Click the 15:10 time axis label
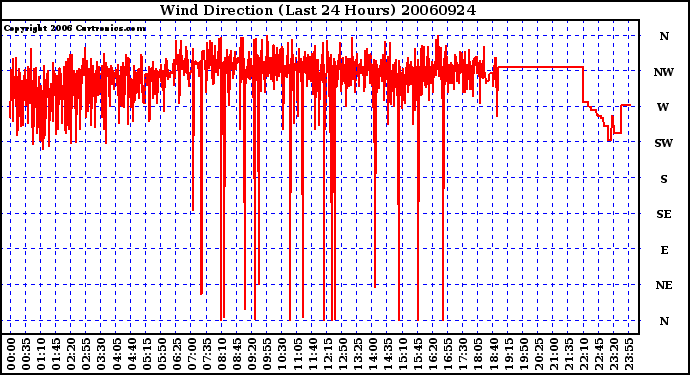The width and height of the screenshot is (690, 375). click(x=403, y=354)
